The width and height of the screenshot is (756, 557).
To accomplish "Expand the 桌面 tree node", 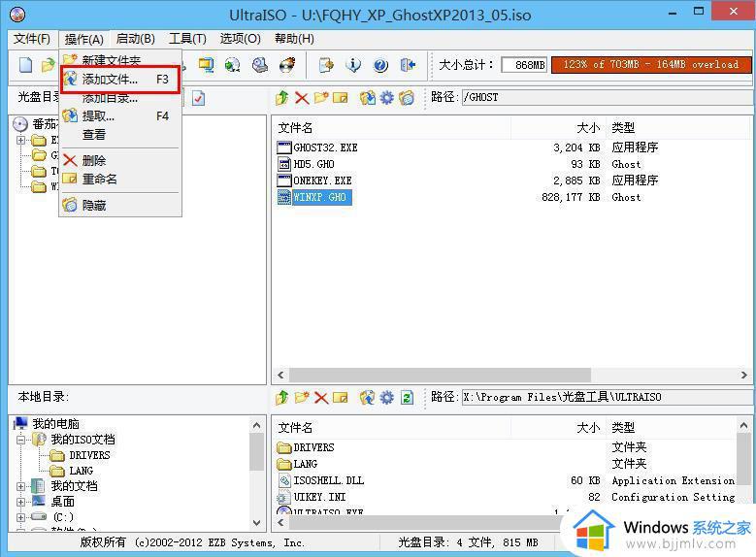I will click(20, 502).
